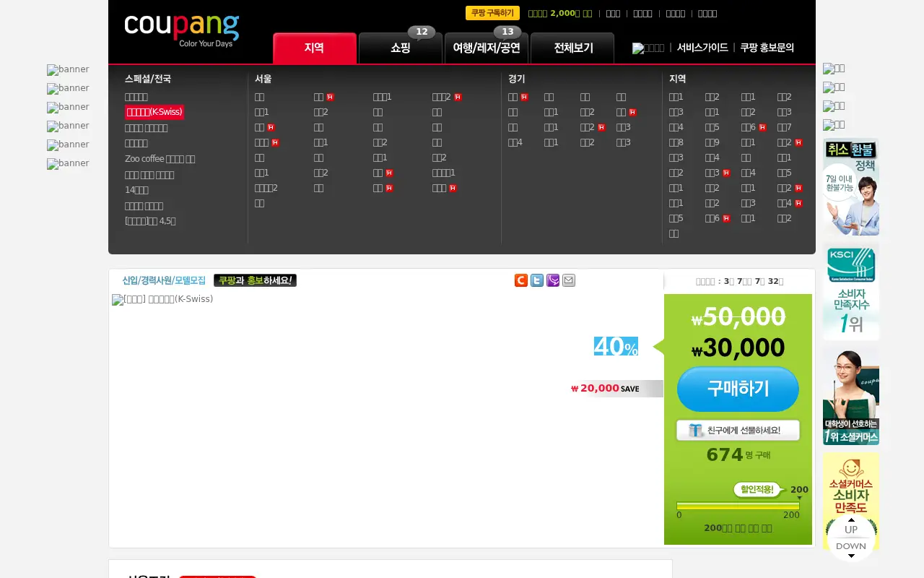Click the K-Swiss product image placeholder

(x=162, y=299)
